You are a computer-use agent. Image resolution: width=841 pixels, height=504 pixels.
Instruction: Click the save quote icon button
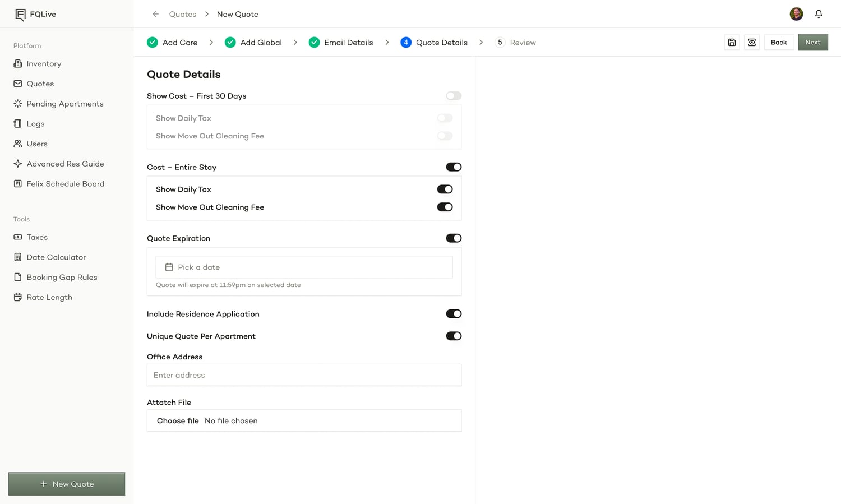[x=732, y=43]
